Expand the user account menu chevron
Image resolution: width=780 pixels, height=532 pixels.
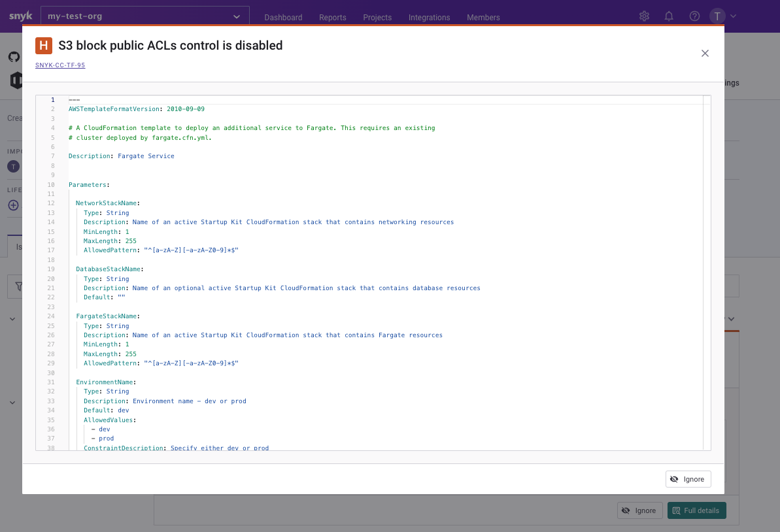pos(732,16)
